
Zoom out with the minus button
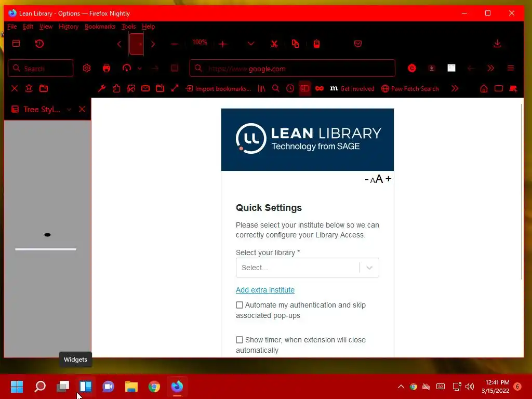click(x=175, y=44)
